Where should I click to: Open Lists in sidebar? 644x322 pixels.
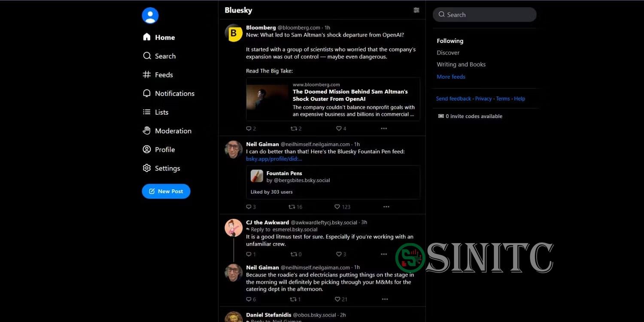(155, 112)
